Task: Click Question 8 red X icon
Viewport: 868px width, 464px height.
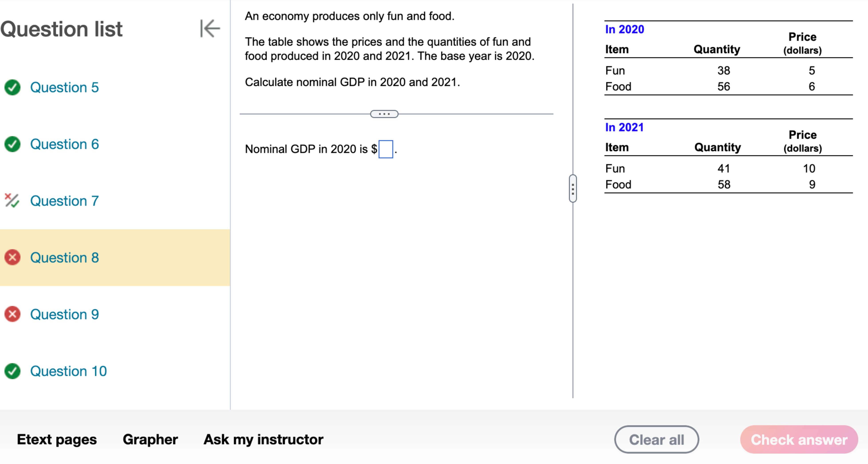Action: click(x=12, y=258)
